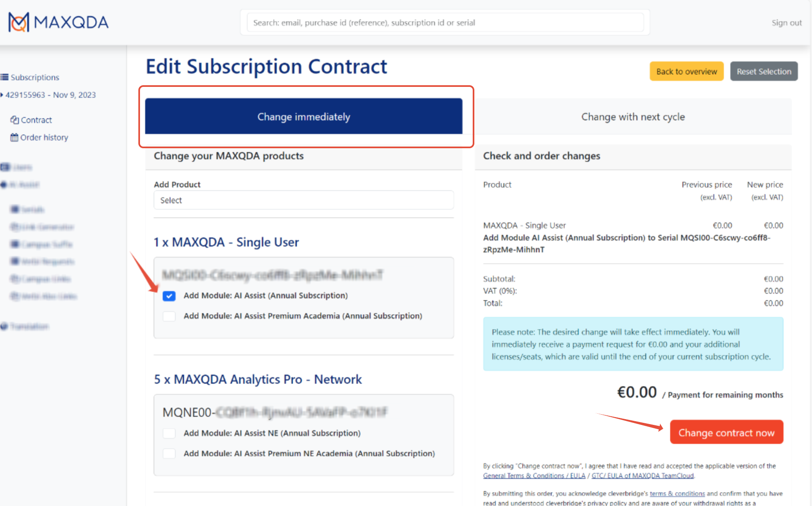Open General Terms & Conditions / EULA link

coord(534,476)
